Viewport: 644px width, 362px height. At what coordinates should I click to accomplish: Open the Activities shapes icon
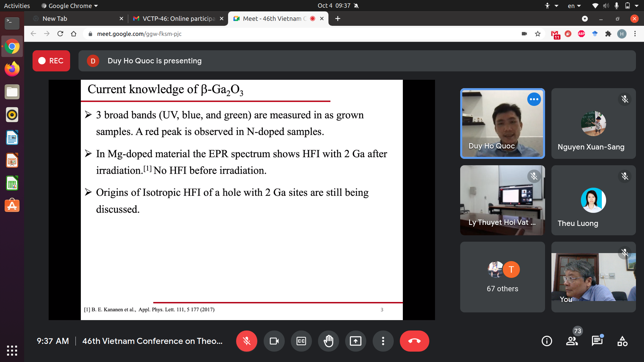click(622, 341)
